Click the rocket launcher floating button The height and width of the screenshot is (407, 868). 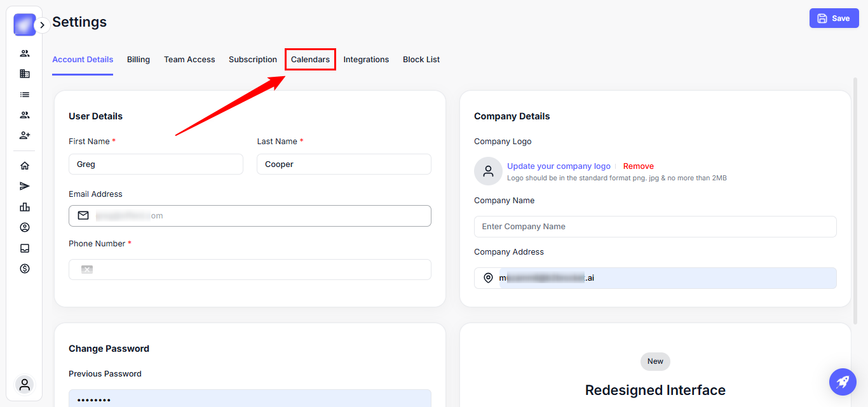pyautogui.click(x=843, y=382)
